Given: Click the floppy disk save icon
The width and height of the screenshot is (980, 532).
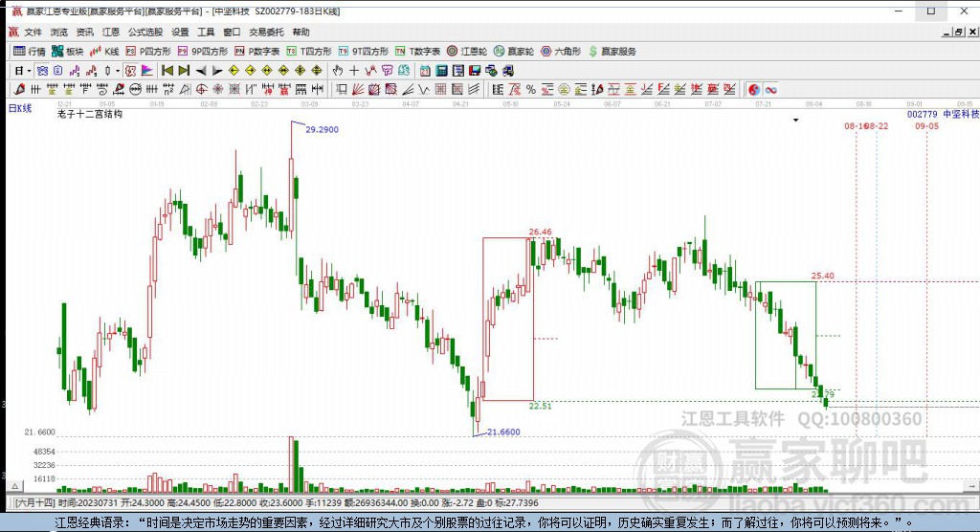Looking at the screenshot, I should point(475,71).
